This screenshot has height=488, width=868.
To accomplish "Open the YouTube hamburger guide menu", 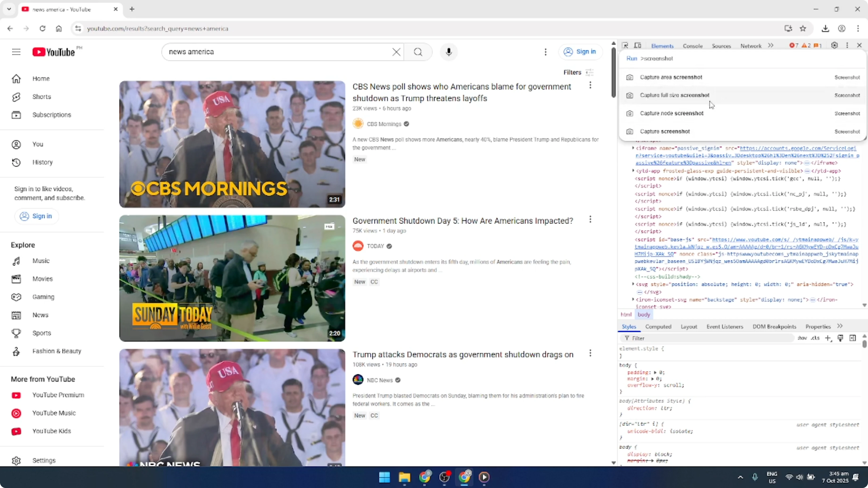I will [16, 52].
